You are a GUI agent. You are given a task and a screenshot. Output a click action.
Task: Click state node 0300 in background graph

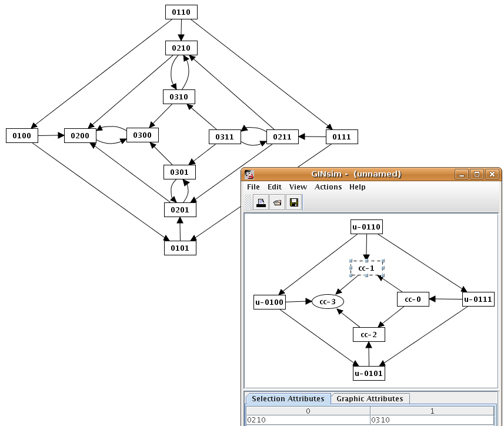pyautogui.click(x=142, y=135)
